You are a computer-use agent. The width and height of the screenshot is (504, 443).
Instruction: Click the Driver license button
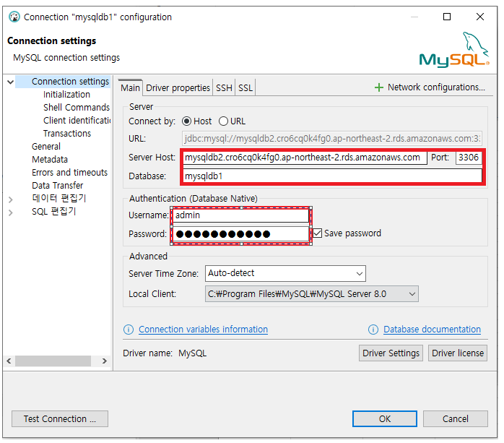(x=458, y=353)
